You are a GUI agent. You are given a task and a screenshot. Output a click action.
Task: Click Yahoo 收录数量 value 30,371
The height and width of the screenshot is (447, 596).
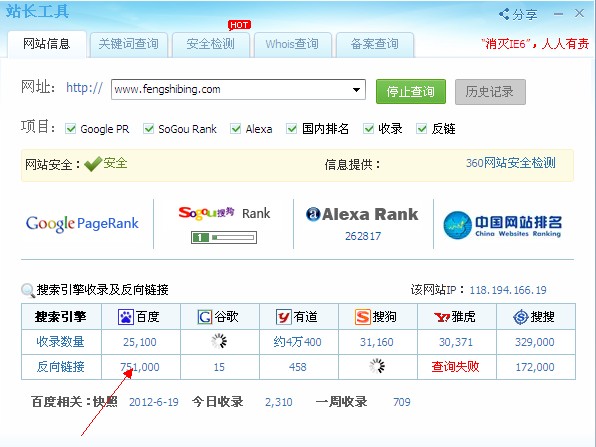(x=456, y=342)
